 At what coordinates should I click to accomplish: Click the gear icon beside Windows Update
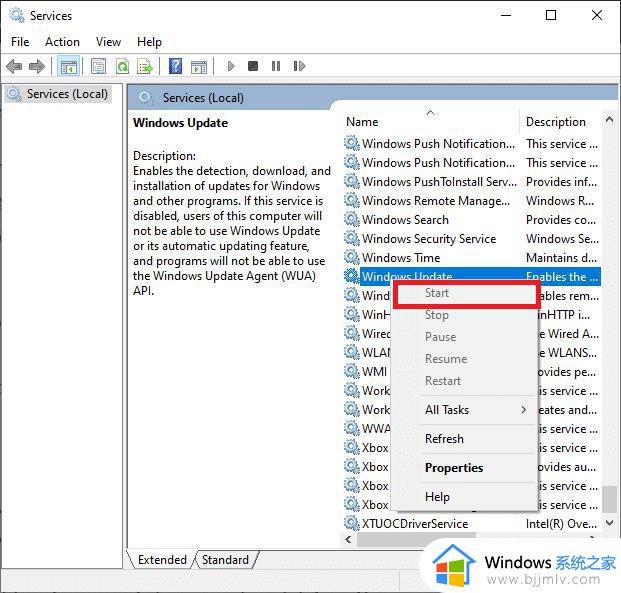pos(351,276)
